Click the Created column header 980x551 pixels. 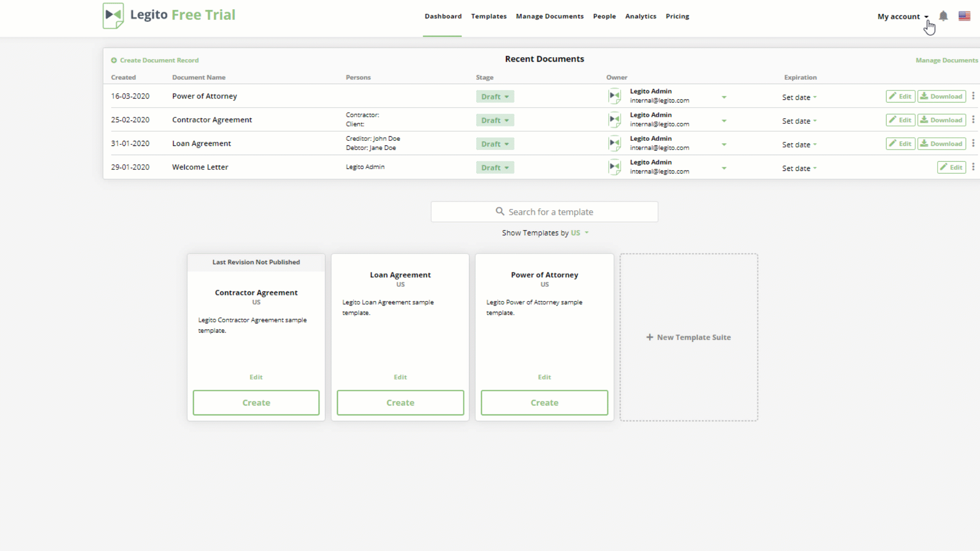[x=124, y=78]
